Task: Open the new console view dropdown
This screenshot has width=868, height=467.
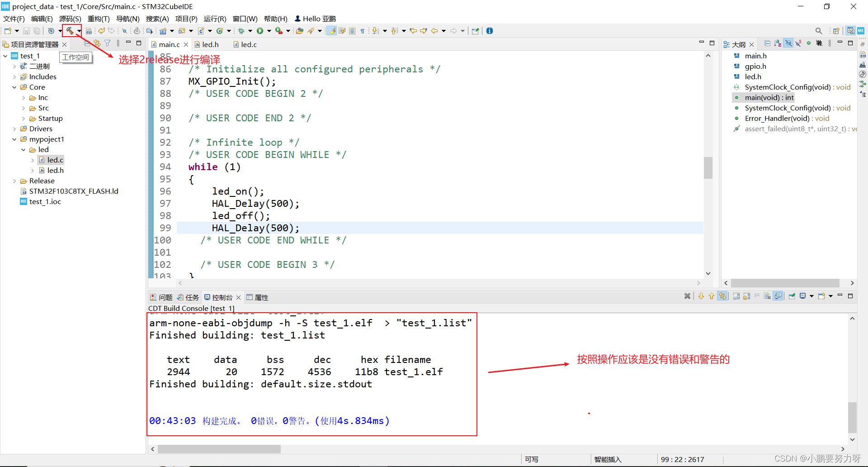Action: click(830, 296)
